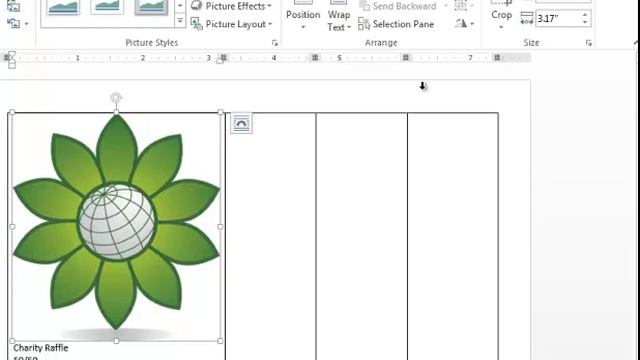Expand the More picture styles gallery button
The width and height of the screenshot is (640, 360).
[x=180, y=20]
